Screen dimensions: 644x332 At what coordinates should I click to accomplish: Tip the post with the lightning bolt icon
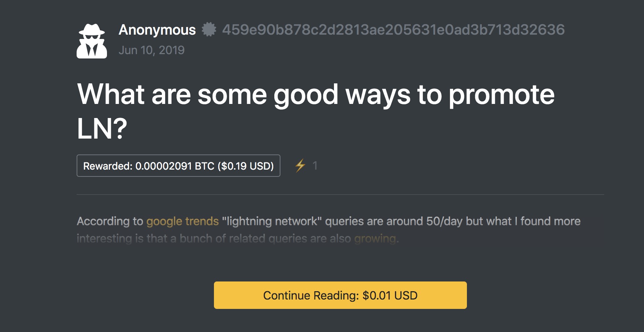tap(300, 166)
